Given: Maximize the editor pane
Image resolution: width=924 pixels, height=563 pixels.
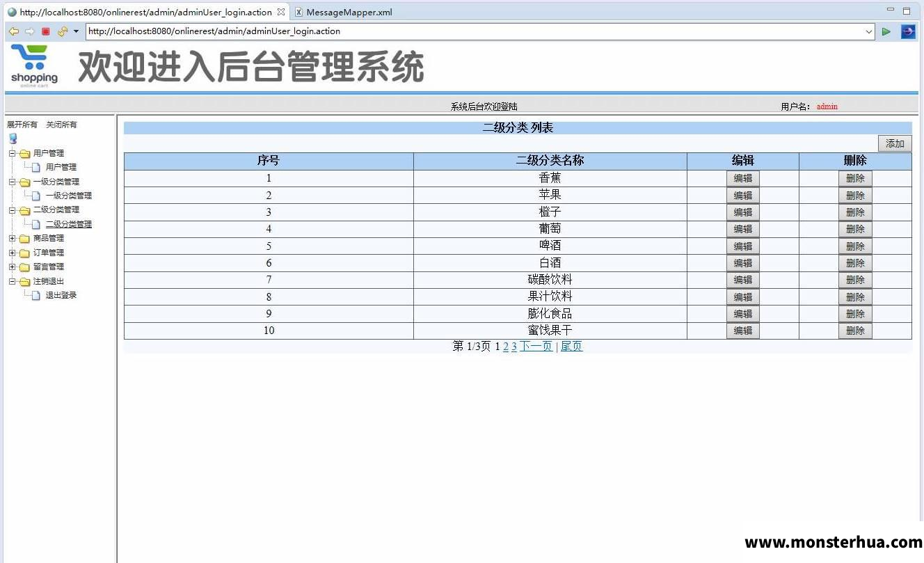Looking at the screenshot, I should [907, 10].
